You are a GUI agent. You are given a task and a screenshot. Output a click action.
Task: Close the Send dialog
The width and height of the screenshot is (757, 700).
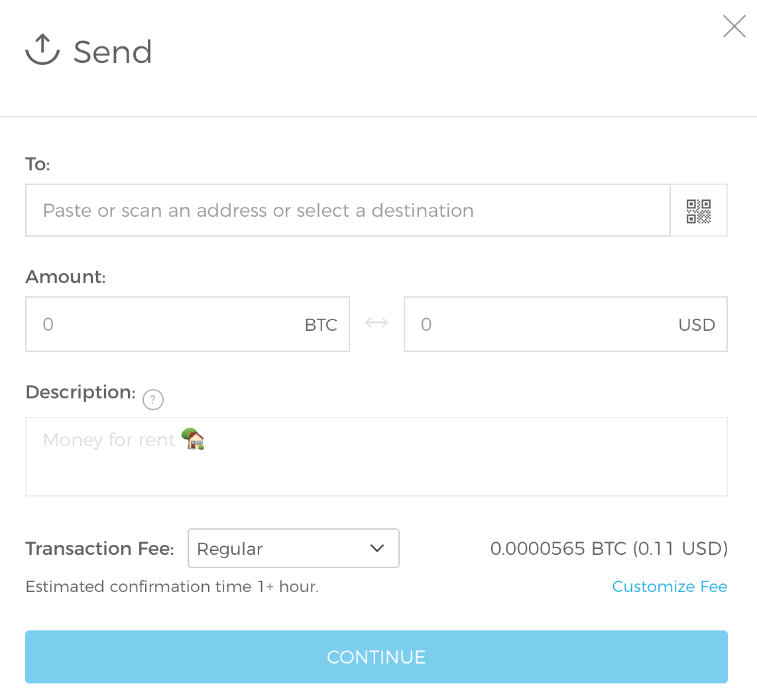[734, 27]
